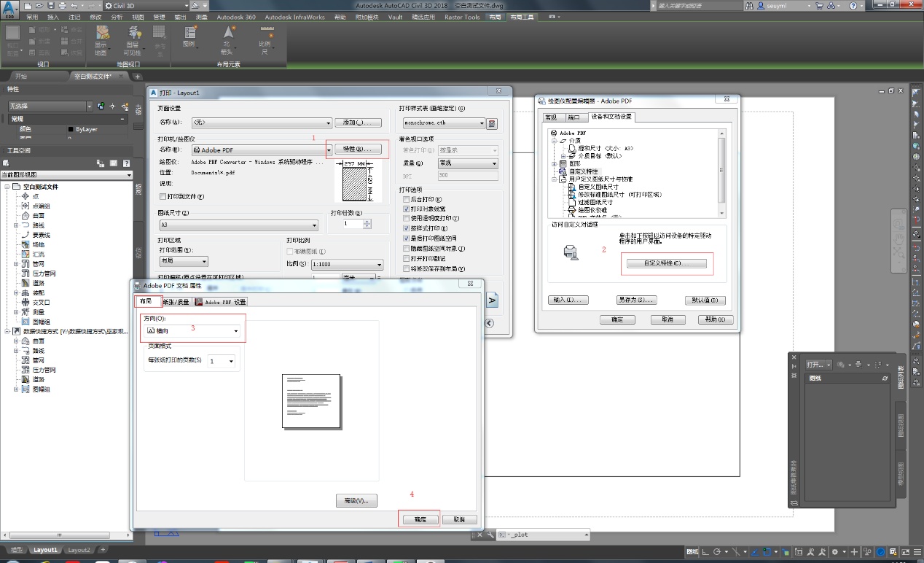Screen dimensions: 924x563
Task: Open the pages per sheet dropdown showing 1
Action: (221, 361)
